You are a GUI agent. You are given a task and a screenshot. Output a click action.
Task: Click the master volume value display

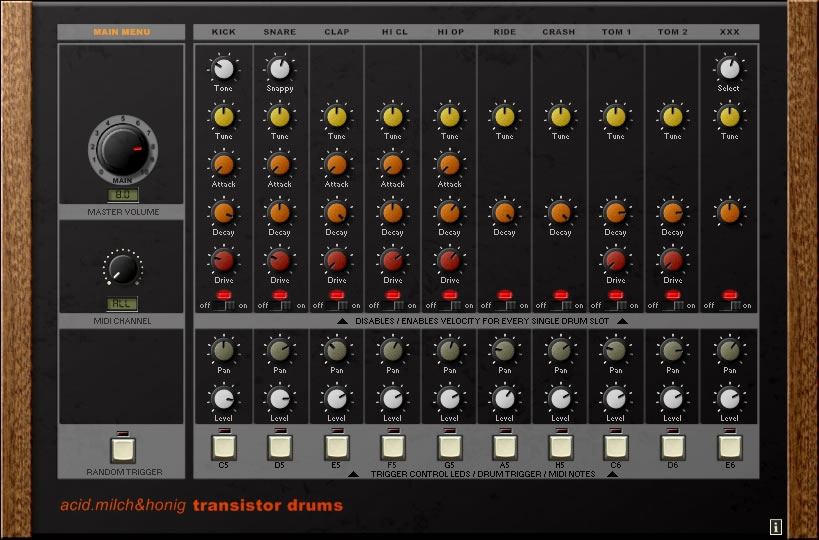(x=123, y=195)
